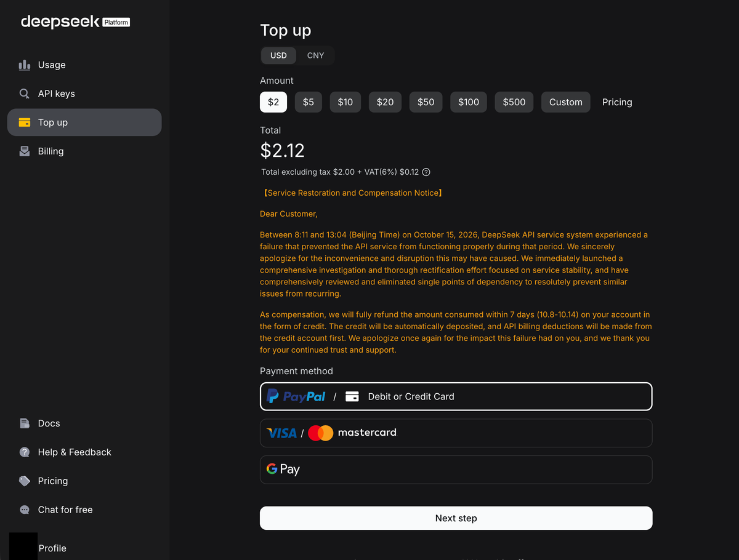Click the VAT info question mark icon
Image resolution: width=739 pixels, height=560 pixels.
click(426, 172)
